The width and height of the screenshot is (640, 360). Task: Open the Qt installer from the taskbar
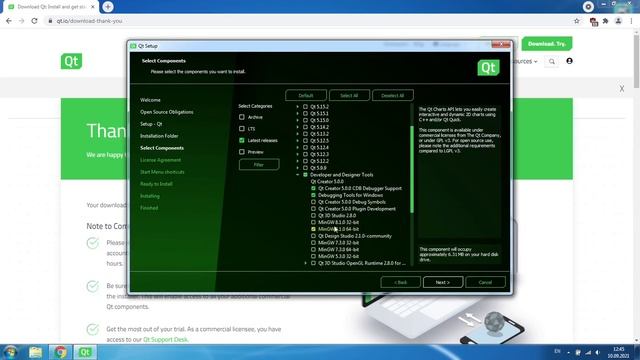84,352
